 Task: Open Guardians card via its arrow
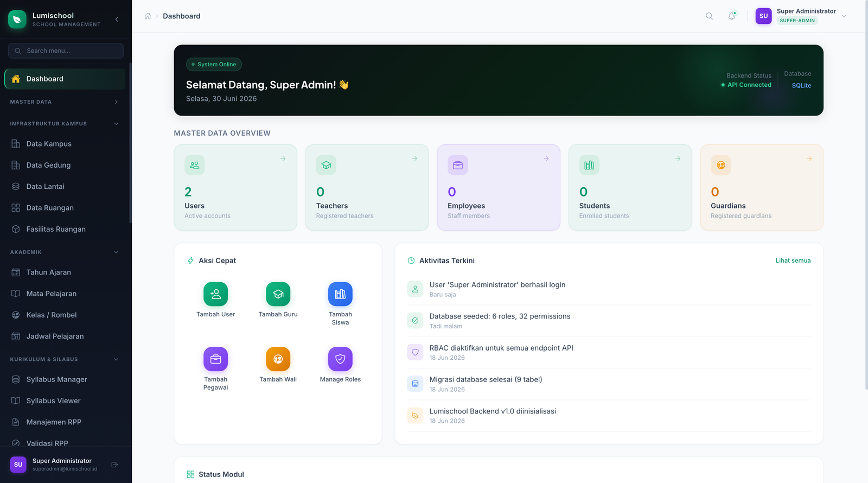pos(809,158)
